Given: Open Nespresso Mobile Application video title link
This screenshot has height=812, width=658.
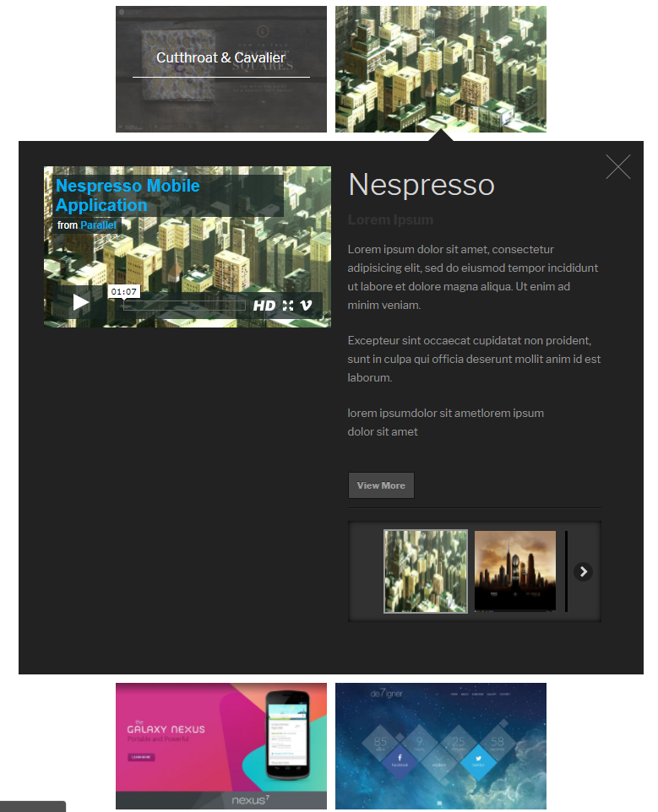Looking at the screenshot, I should 128,195.
